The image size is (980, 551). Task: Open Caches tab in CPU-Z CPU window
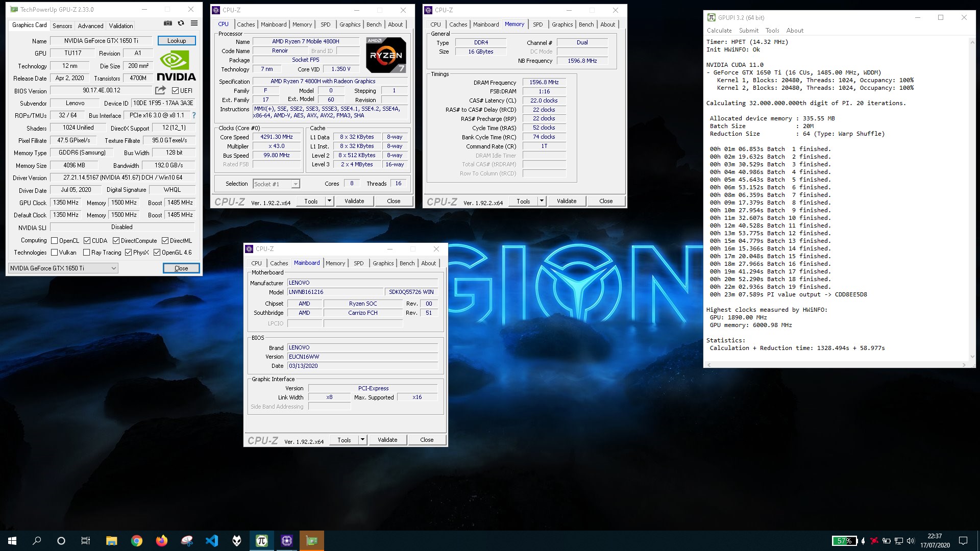point(246,24)
